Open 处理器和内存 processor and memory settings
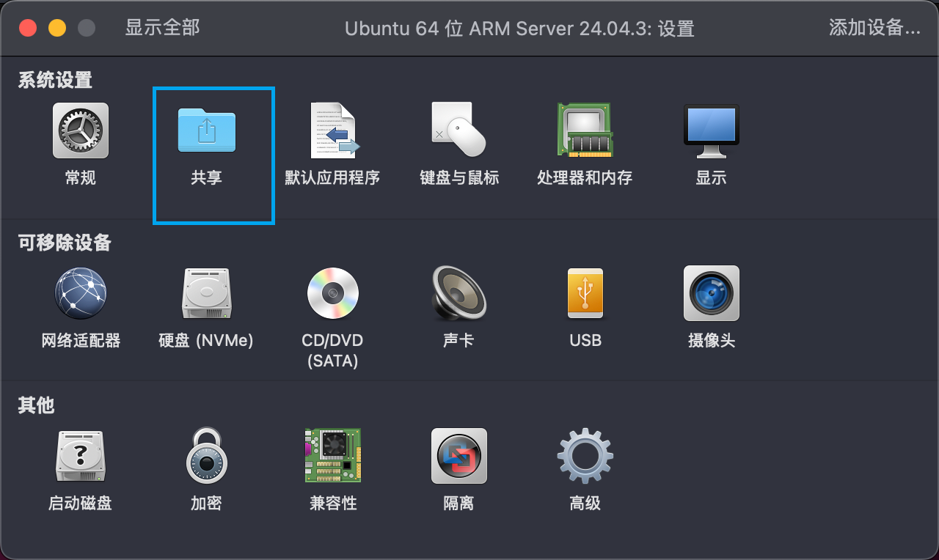The height and width of the screenshot is (560, 939). [585, 130]
